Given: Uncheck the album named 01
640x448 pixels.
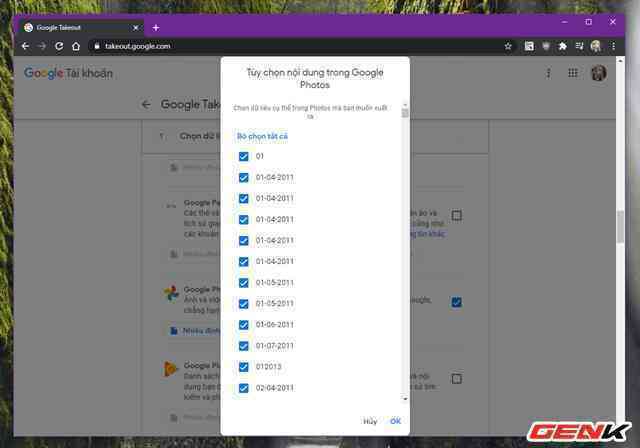Looking at the screenshot, I should pos(244,156).
